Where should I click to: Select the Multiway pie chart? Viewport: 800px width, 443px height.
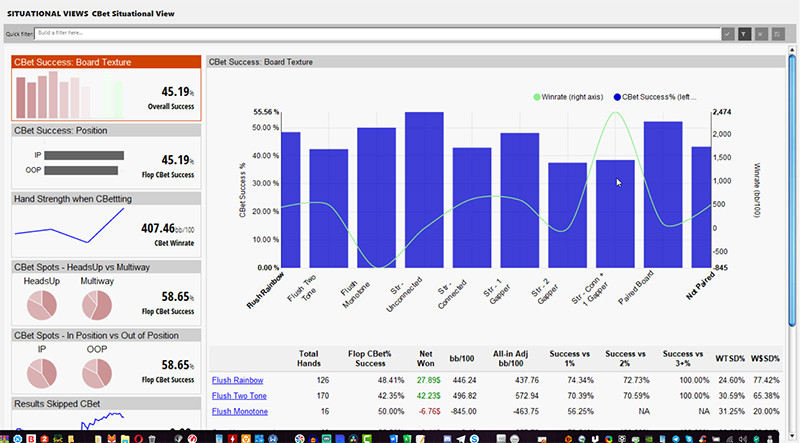[x=97, y=307]
